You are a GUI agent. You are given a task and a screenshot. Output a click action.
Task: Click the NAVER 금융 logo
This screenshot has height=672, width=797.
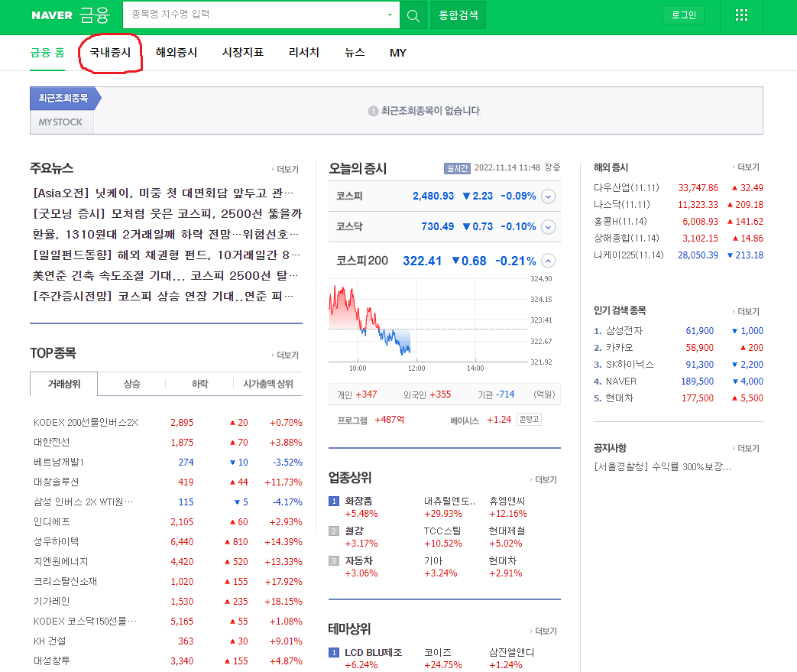[70, 15]
